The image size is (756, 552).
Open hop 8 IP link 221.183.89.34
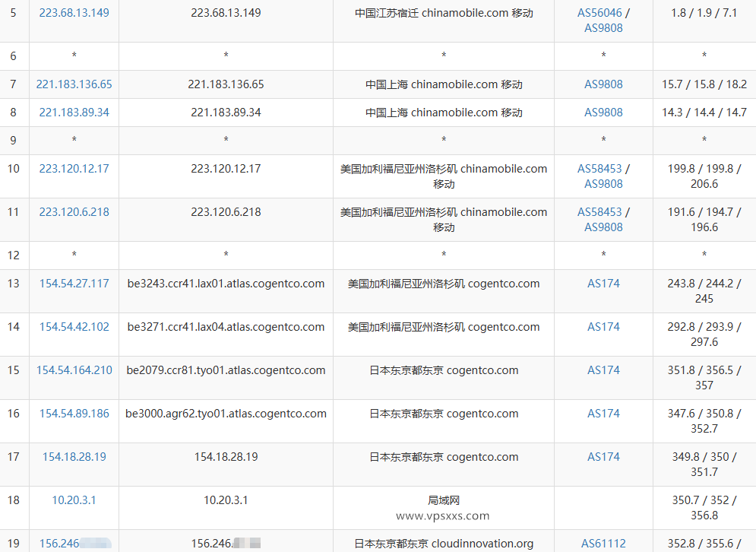point(74,112)
